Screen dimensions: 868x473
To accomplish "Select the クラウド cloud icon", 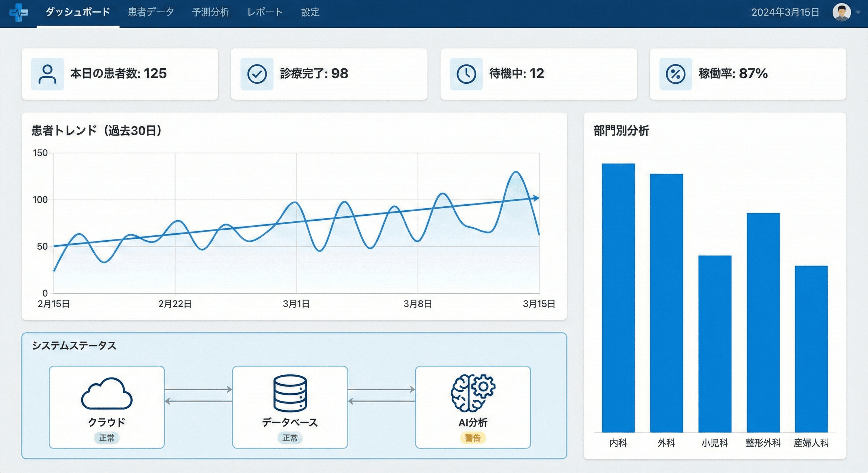I will pos(107,394).
